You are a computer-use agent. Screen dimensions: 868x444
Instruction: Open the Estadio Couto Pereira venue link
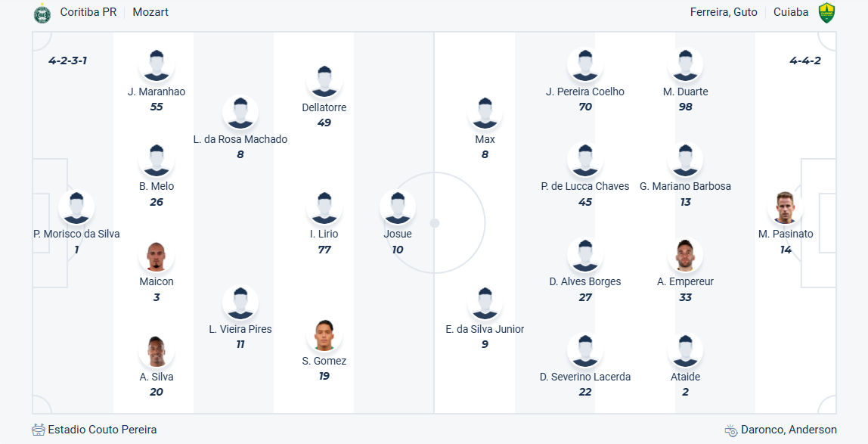point(102,430)
